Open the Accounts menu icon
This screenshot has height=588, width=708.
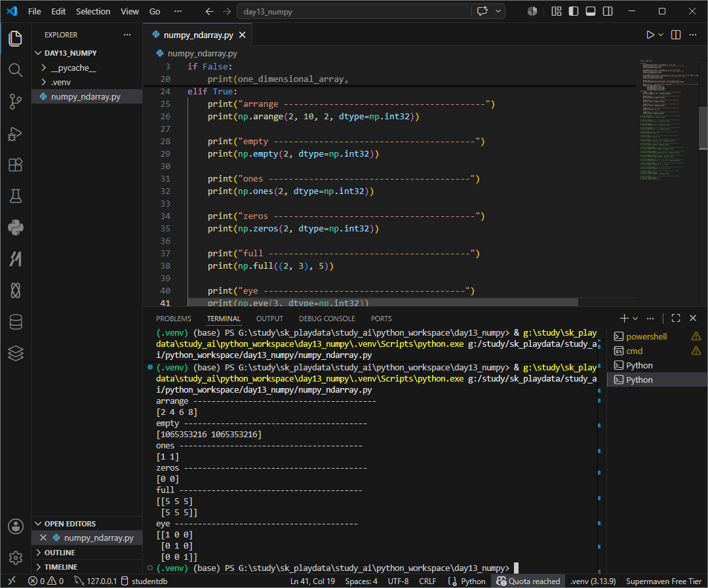tap(15, 526)
